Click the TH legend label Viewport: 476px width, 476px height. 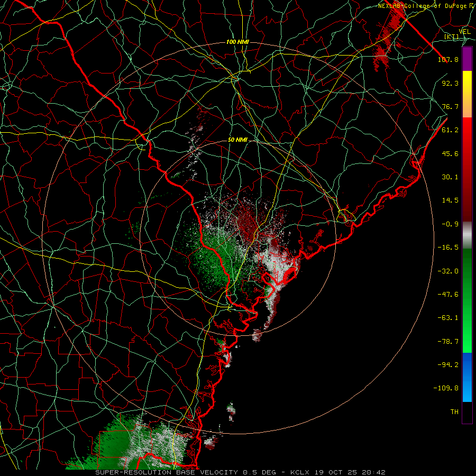point(454,412)
